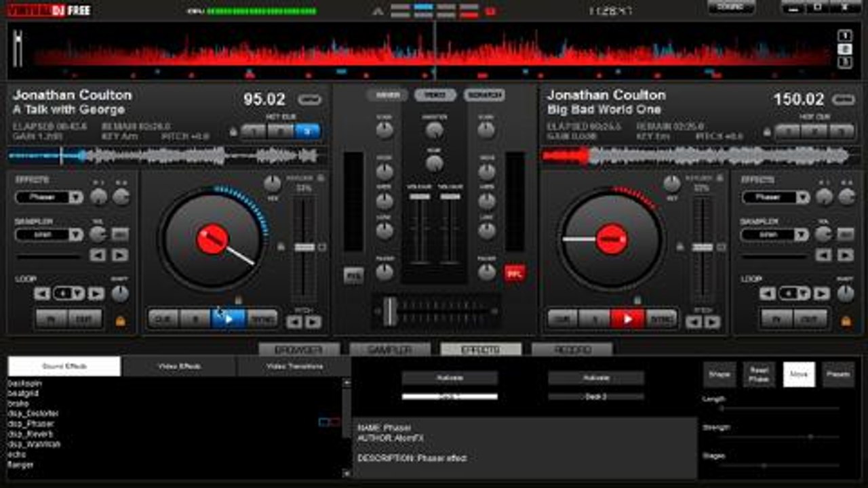The image size is (868, 488).
Task: Click the right channel Gain knob in the mixer
Action: click(486, 130)
